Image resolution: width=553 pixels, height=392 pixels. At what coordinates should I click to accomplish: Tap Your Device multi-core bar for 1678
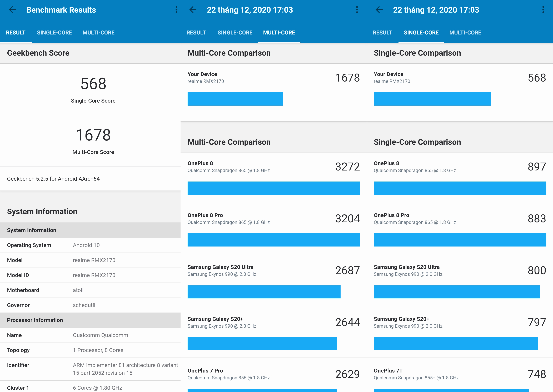click(235, 99)
